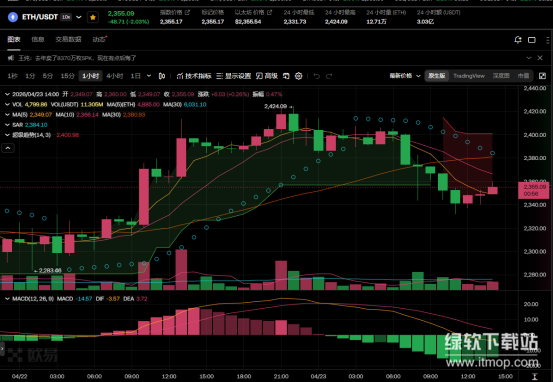553x382 pixels.
Task: Open the candlestick chart type icon
Action: pyautogui.click(x=162, y=76)
